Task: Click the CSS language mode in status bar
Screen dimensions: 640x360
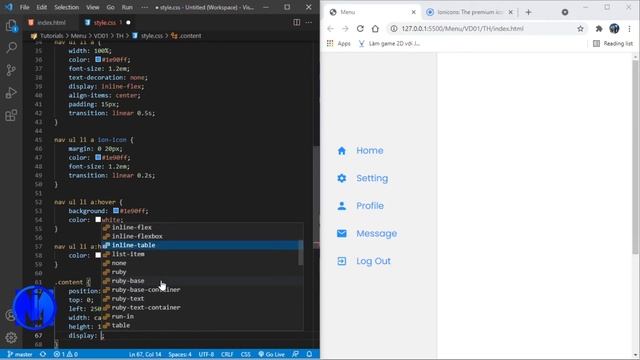Action: pyautogui.click(x=245, y=354)
